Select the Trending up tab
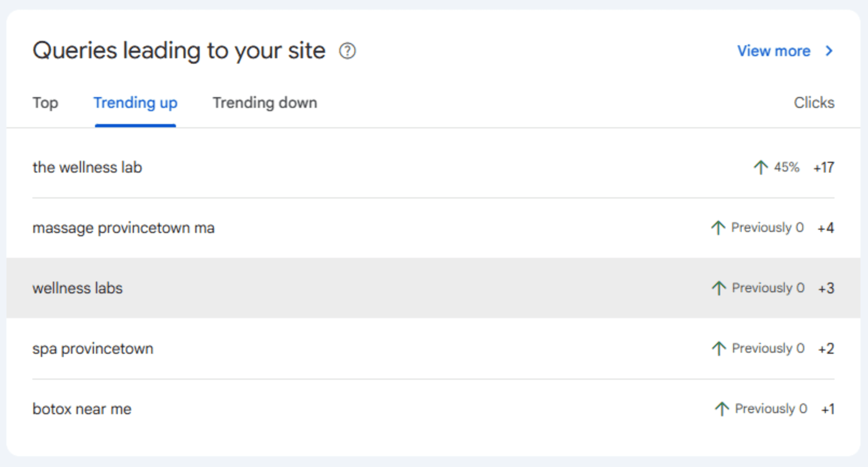Screen dimensions: 868x467 click(135, 102)
